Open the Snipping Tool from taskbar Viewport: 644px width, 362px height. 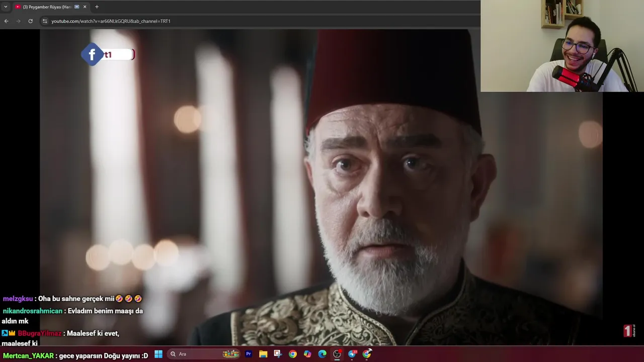278,354
